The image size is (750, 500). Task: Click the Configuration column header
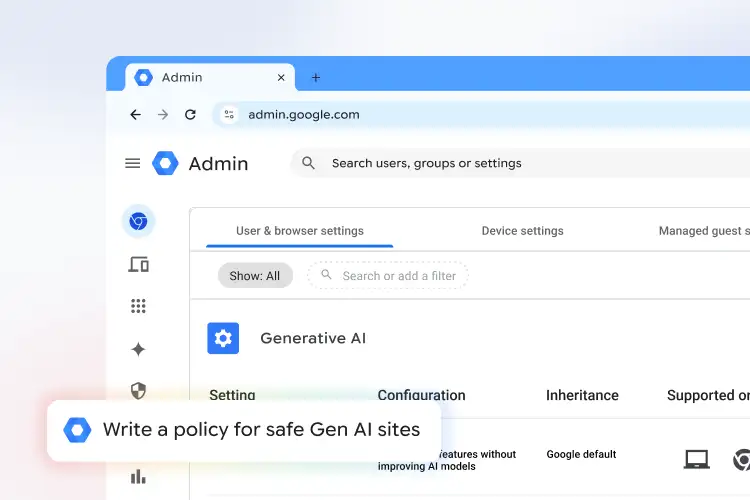(x=421, y=395)
